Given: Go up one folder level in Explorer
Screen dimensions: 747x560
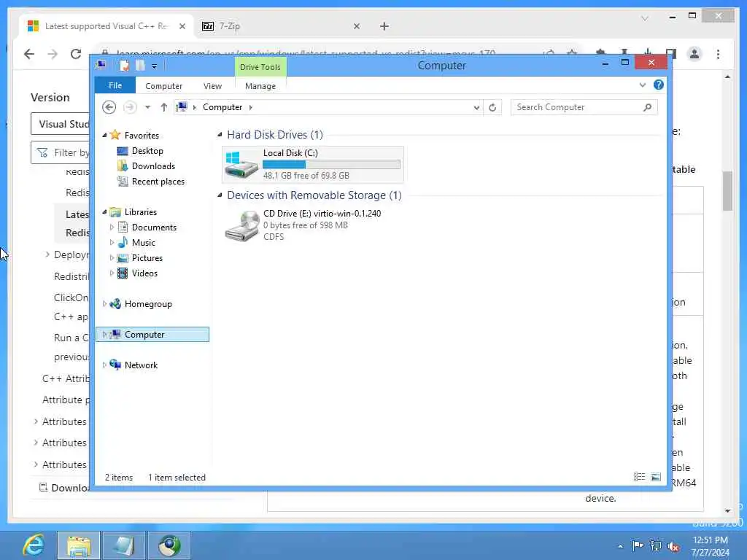Looking at the screenshot, I should pyautogui.click(x=164, y=107).
